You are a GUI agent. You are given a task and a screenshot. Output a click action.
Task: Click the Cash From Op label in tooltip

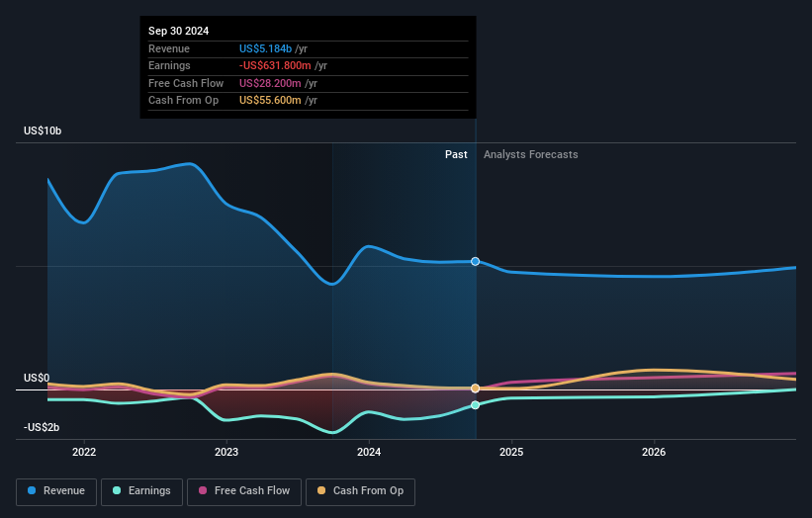(183, 101)
